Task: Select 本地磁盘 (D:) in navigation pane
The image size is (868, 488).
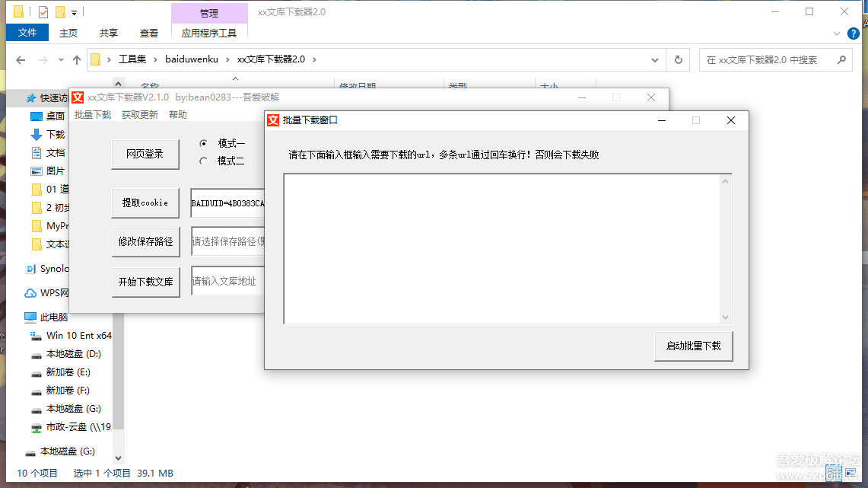Action: click(x=74, y=353)
